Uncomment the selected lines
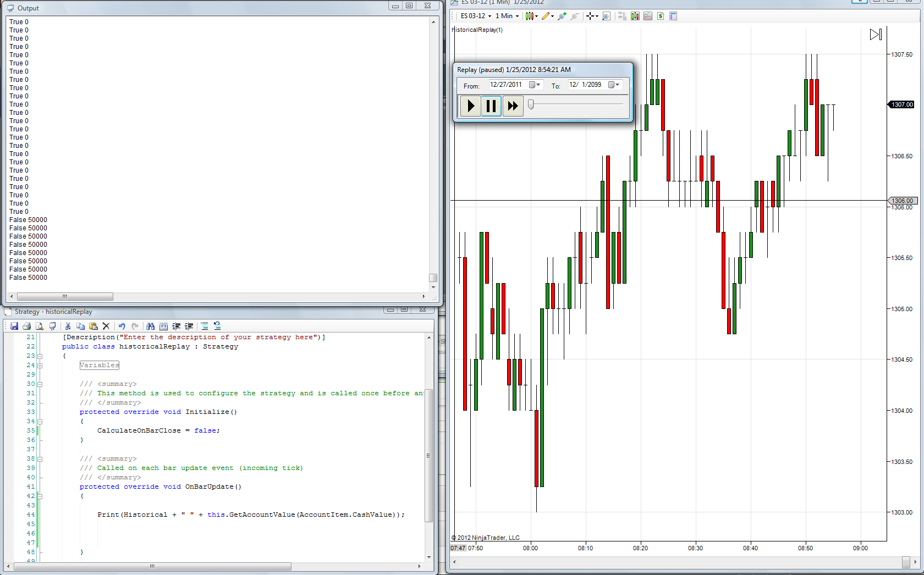 (217, 326)
